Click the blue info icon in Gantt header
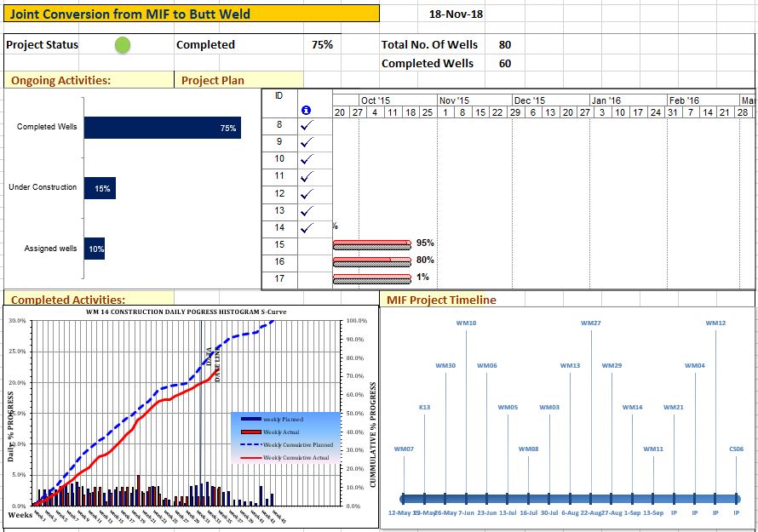Viewport: 758px width, 532px height. pyautogui.click(x=307, y=111)
